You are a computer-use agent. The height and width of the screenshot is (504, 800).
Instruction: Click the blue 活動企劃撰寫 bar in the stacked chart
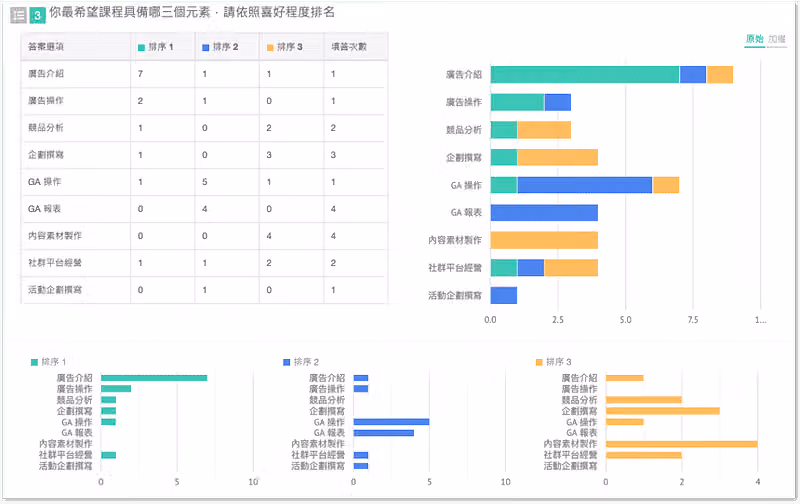pyautogui.click(x=504, y=295)
